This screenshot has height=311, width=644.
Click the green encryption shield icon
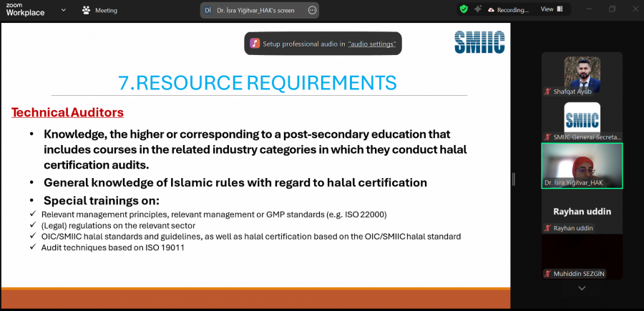[464, 9]
